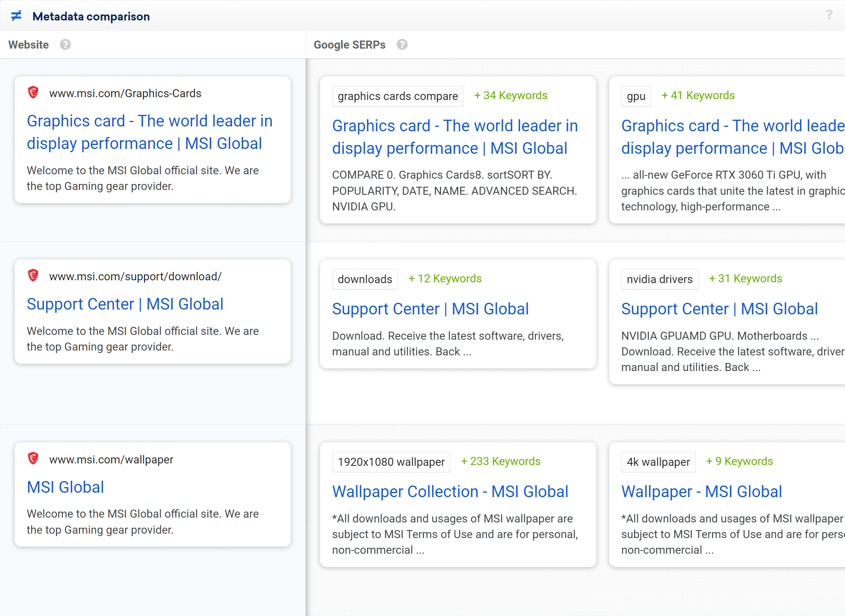Click the 'gpu' keyword tag

point(636,96)
